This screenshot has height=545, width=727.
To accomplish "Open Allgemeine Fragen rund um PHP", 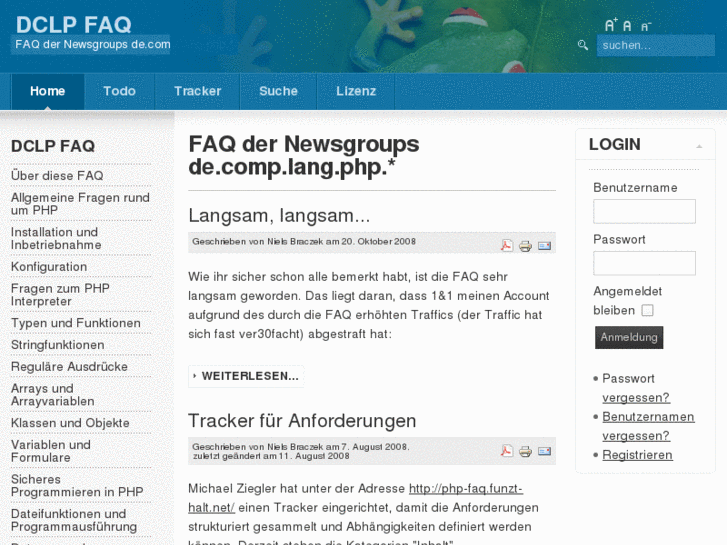I will tap(80, 204).
